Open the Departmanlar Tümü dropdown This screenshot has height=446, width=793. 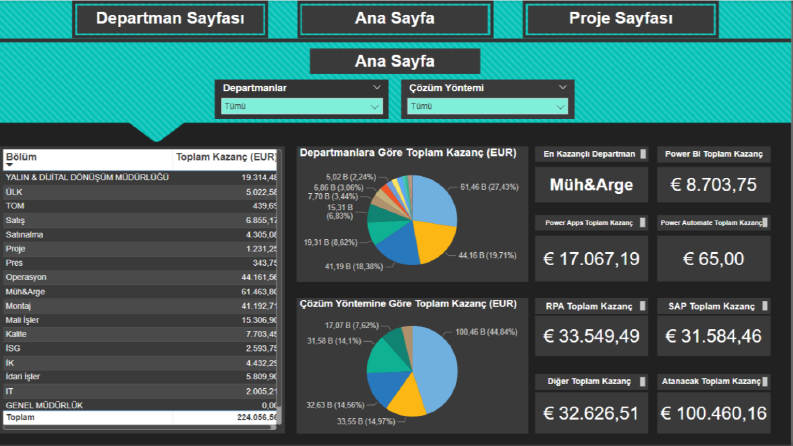(302, 106)
